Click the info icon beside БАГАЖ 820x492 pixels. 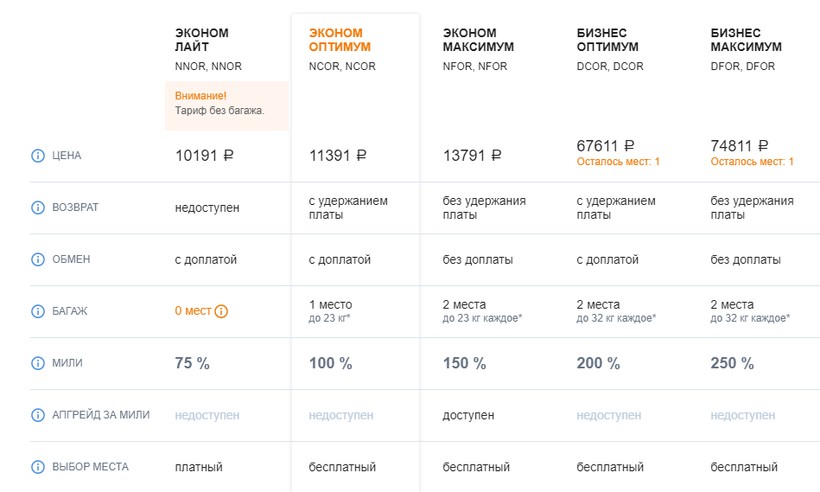(x=38, y=311)
